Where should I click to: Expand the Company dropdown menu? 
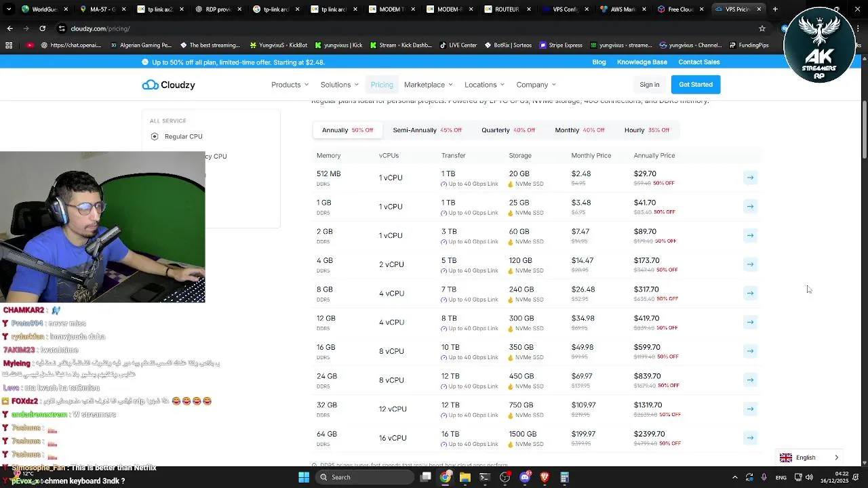point(536,85)
